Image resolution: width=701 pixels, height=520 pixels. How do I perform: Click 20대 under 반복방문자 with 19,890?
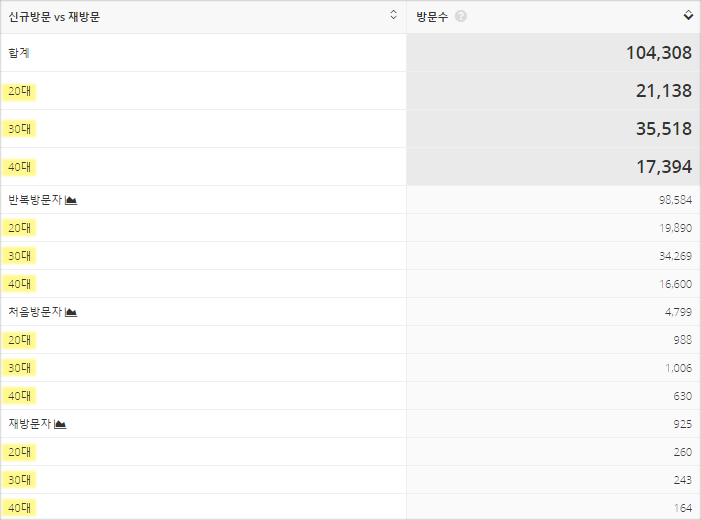click(x=19, y=228)
